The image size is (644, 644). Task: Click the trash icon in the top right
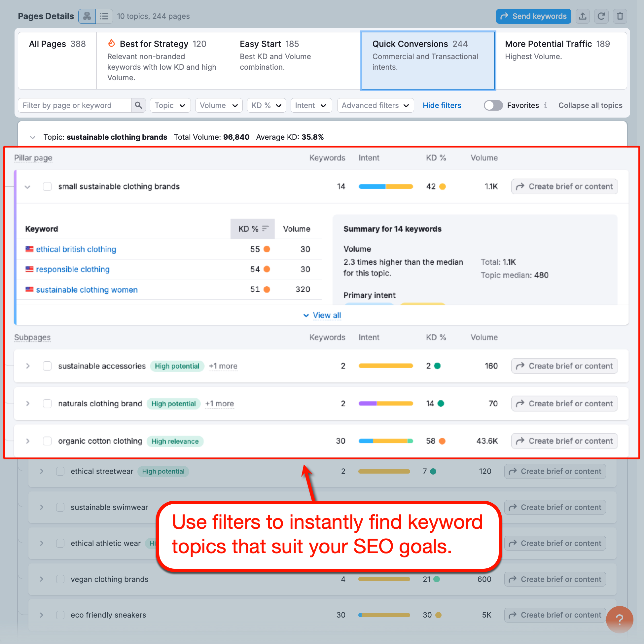[620, 16]
